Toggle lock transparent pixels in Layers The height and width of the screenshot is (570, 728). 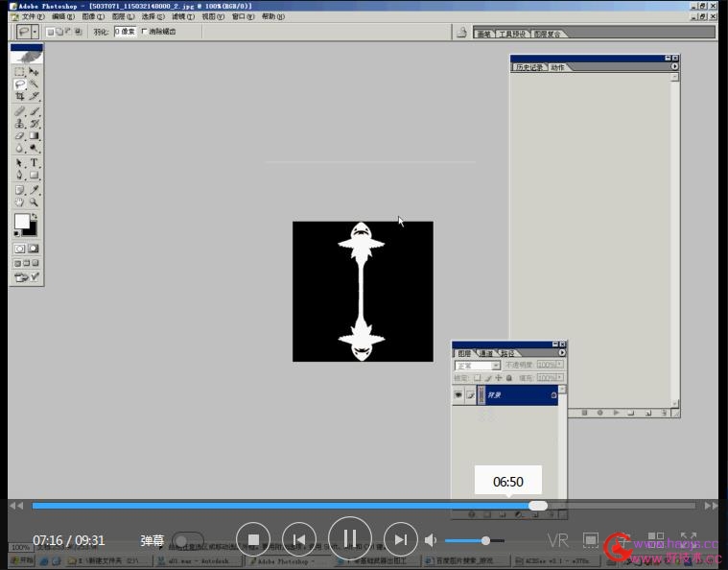(x=478, y=378)
